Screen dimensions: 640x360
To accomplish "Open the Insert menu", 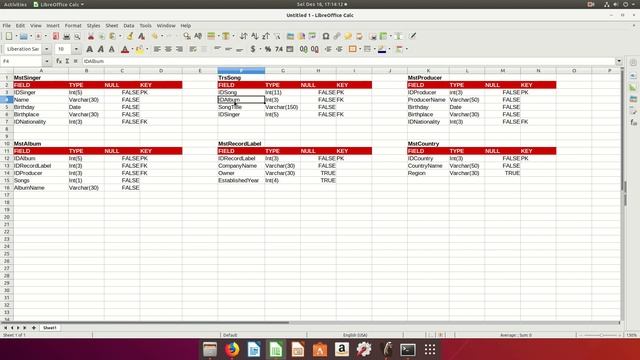I will click(x=53, y=25).
